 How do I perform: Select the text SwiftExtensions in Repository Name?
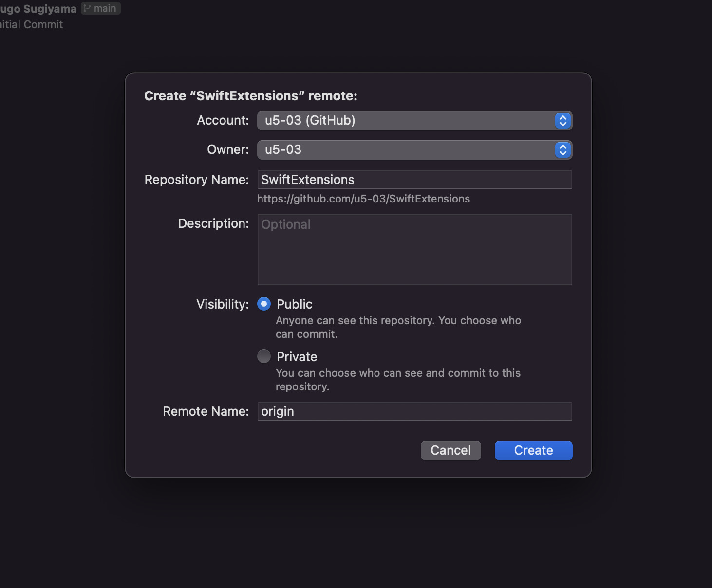pos(307,179)
